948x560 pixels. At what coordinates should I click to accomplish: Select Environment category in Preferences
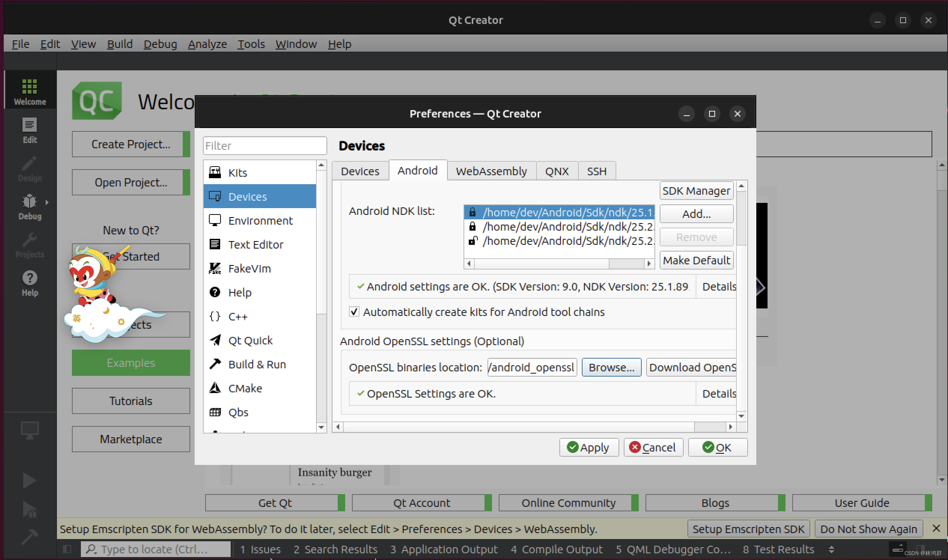pos(259,220)
